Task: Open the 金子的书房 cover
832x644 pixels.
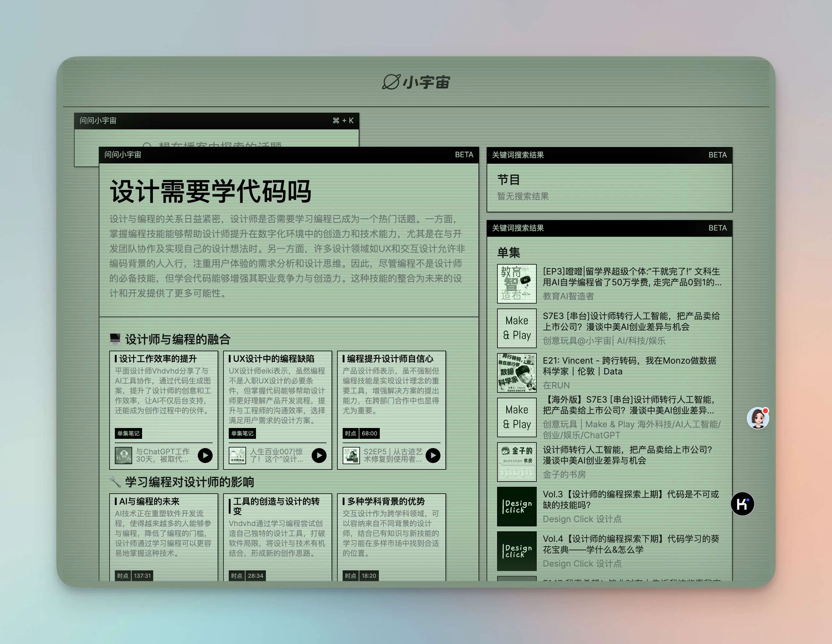Action: [517, 462]
